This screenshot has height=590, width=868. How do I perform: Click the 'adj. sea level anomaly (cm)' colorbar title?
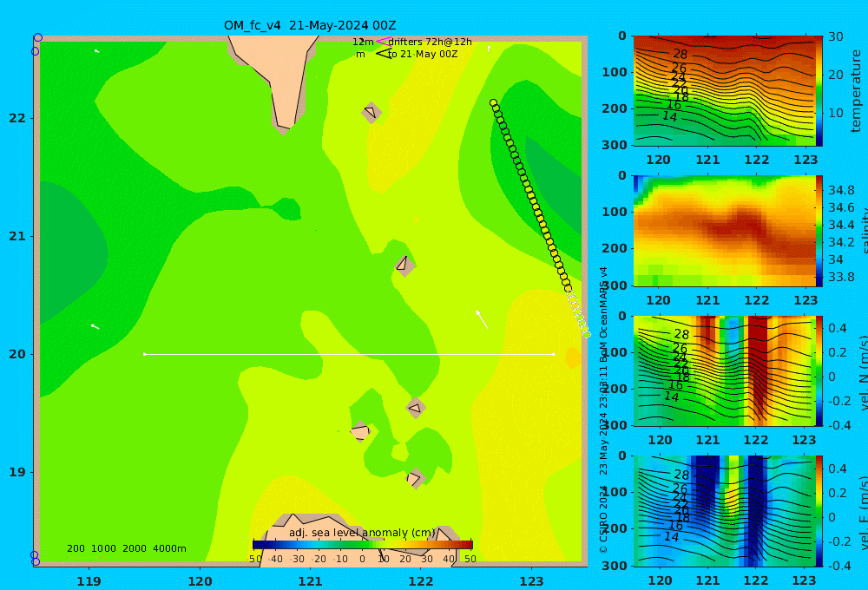click(362, 533)
